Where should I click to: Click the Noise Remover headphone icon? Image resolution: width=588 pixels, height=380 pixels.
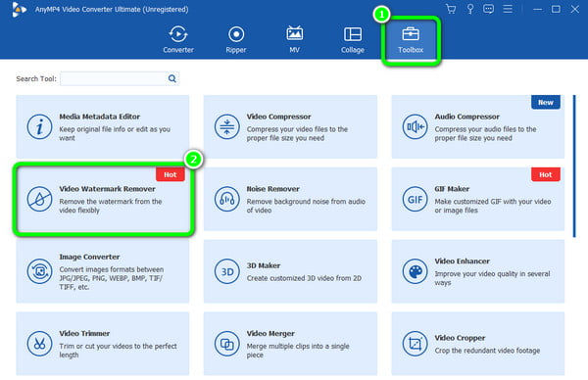point(227,200)
